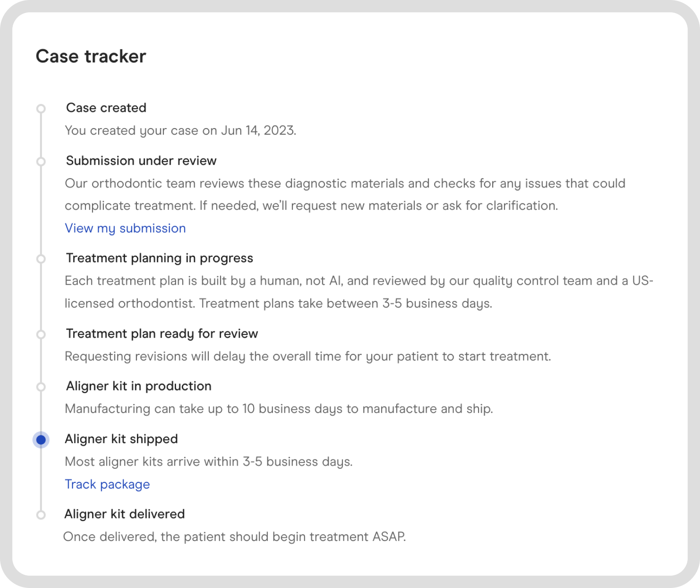Select the Aligner kit delivered step circle
This screenshot has height=588, width=700.
coord(41,515)
